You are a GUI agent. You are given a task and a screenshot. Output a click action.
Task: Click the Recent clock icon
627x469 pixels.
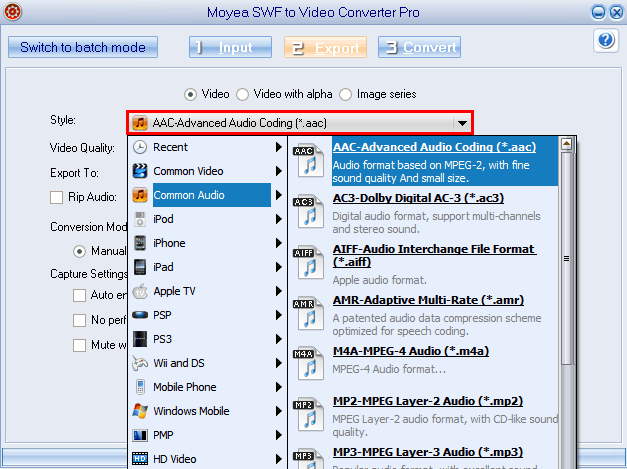click(x=140, y=147)
